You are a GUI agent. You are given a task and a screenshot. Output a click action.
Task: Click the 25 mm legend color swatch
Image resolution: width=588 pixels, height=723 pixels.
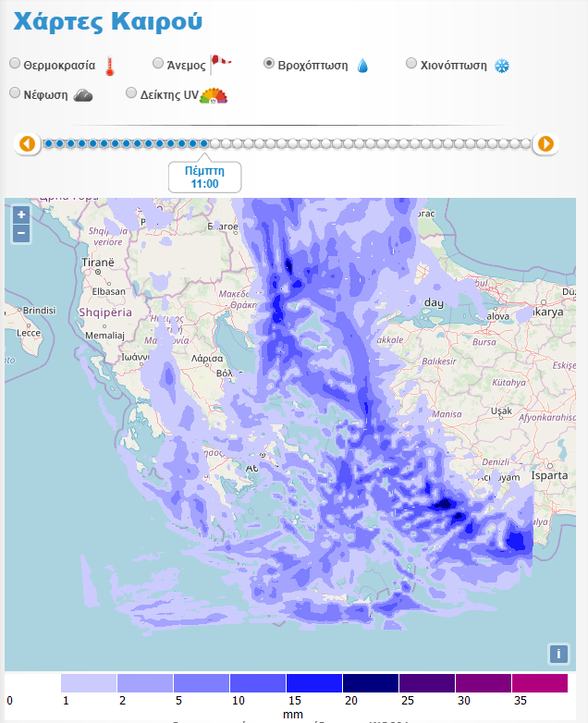pos(427,683)
